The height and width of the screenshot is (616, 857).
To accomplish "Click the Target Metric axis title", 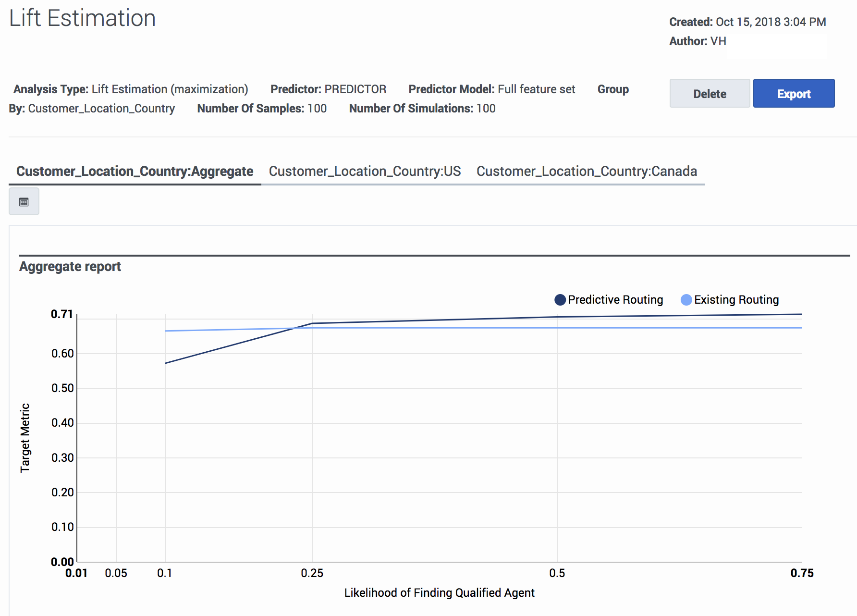I will tap(25, 438).
